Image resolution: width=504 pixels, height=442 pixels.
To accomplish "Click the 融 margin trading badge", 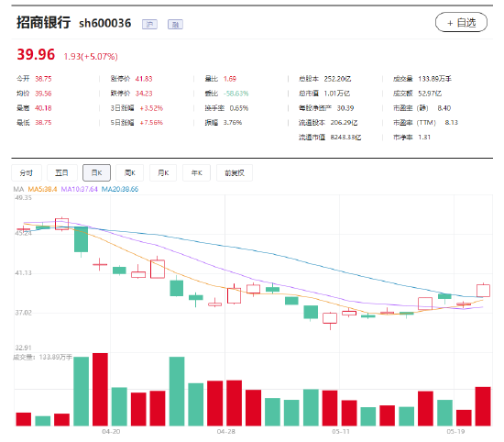I will 175,24.
